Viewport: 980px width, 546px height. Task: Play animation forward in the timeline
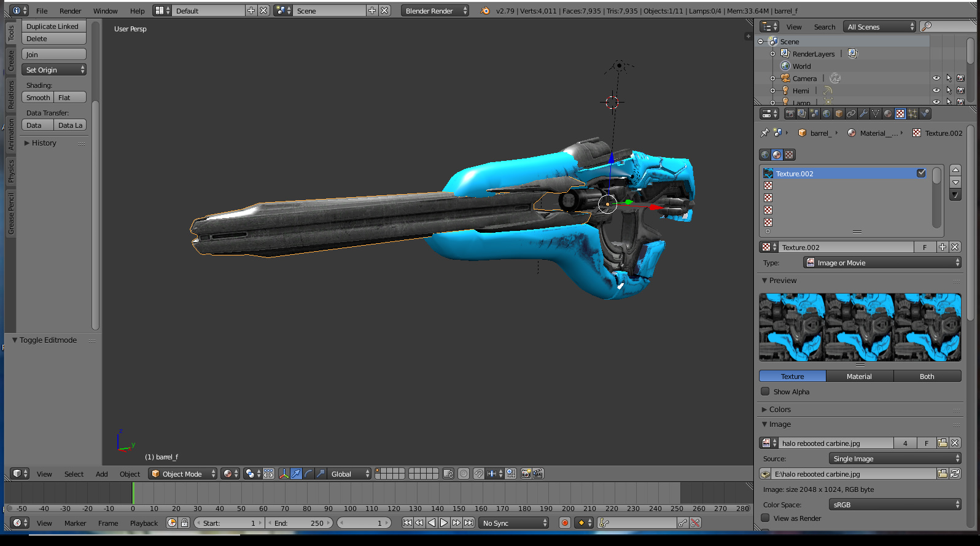click(443, 523)
